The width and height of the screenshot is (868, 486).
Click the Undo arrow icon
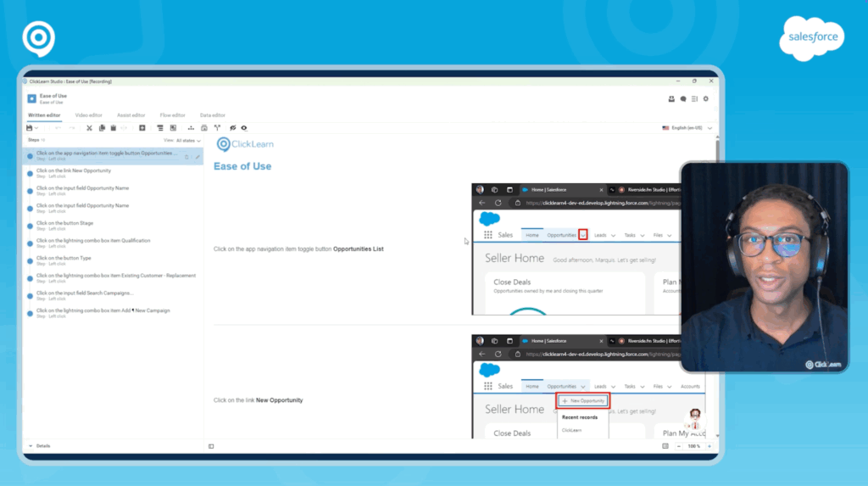58,128
